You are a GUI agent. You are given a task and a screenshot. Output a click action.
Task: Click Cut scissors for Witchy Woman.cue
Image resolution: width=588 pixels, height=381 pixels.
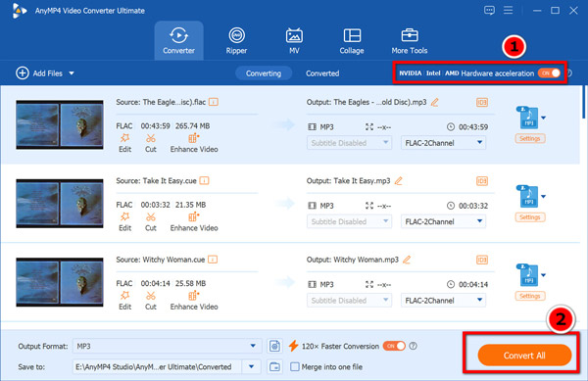(x=151, y=300)
